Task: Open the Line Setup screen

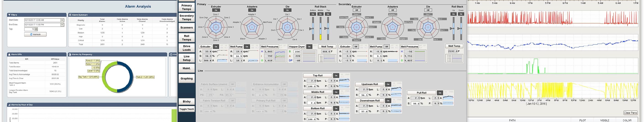Action: tap(186, 58)
